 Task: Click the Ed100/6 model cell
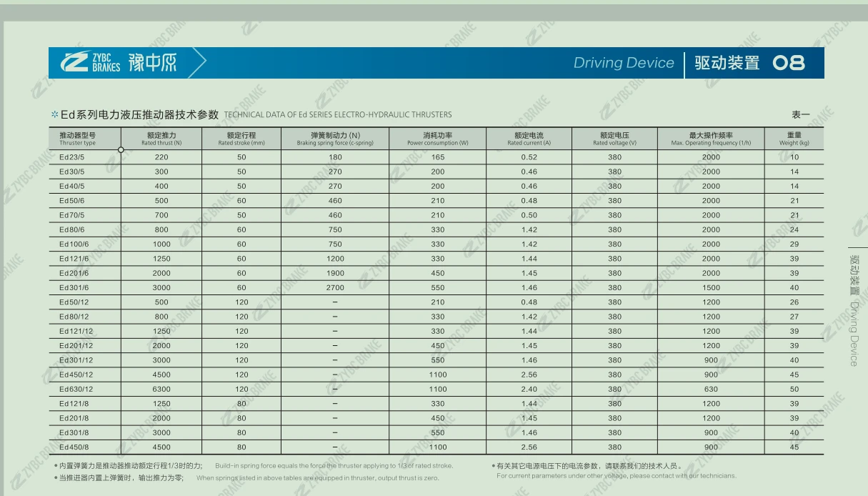[74, 244]
